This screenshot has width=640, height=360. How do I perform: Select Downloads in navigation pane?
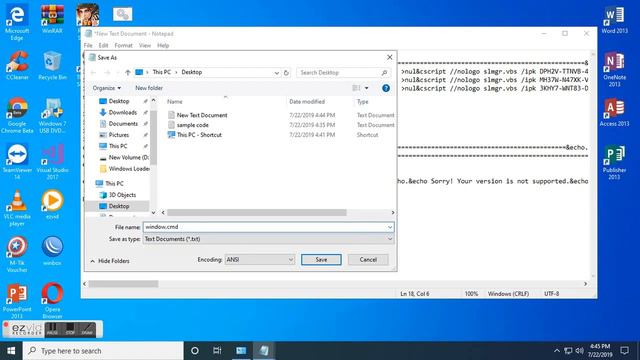(122, 113)
